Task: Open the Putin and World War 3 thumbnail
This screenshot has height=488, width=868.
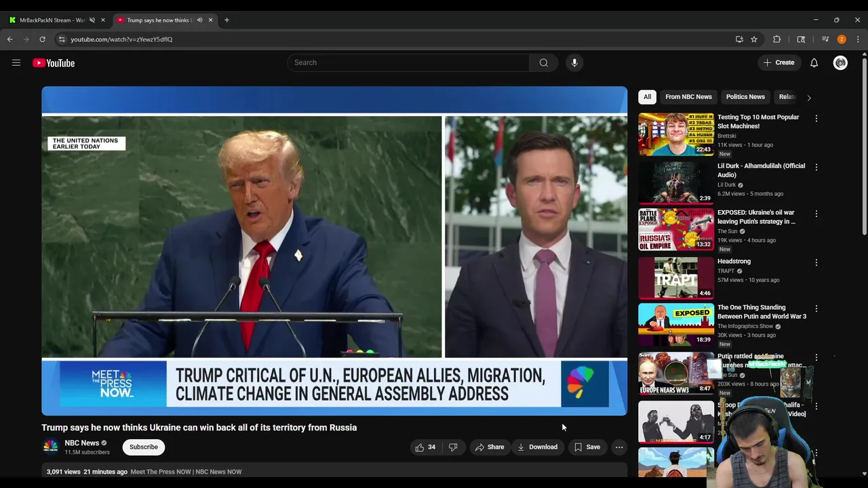Action: [676, 325]
